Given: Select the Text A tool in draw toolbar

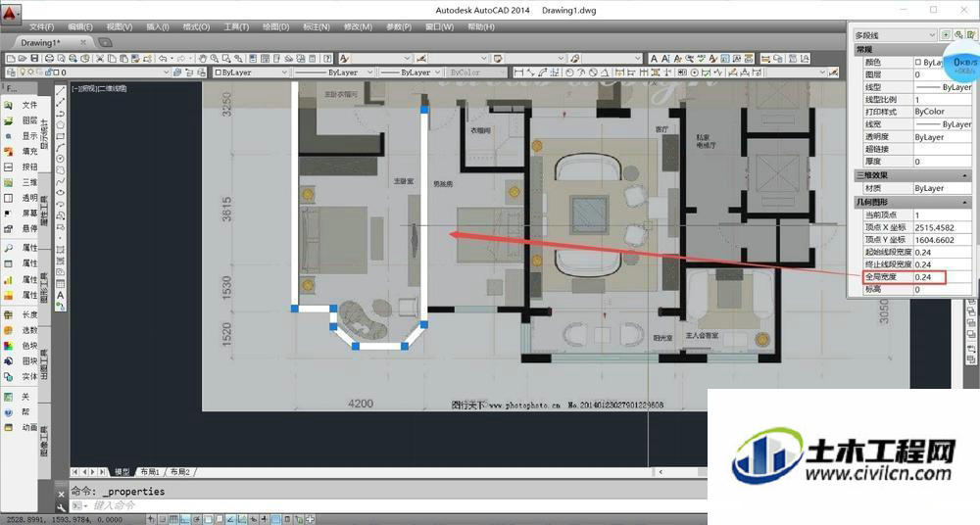Looking at the screenshot, I should point(61,295).
